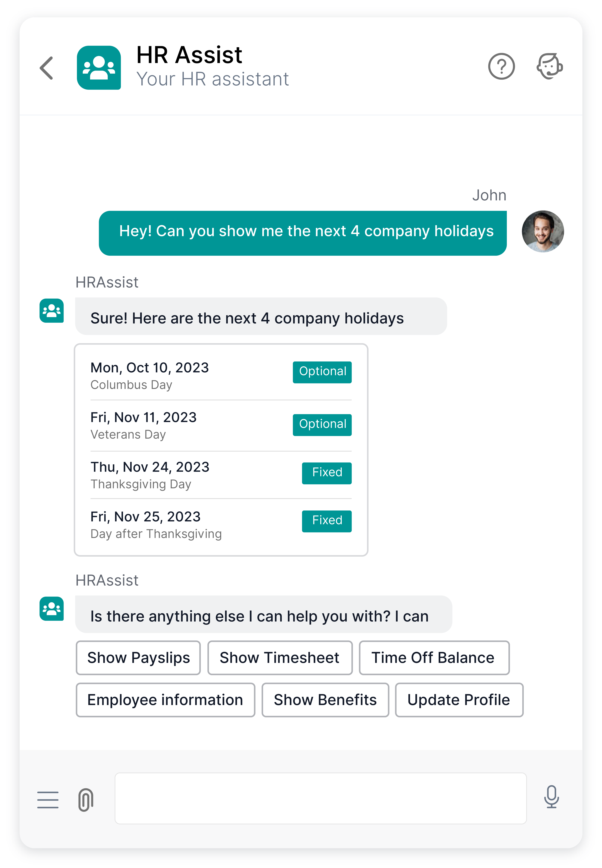
Task: Click the Optional tag for Columbus Day
Action: pyautogui.click(x=322, y=372)
